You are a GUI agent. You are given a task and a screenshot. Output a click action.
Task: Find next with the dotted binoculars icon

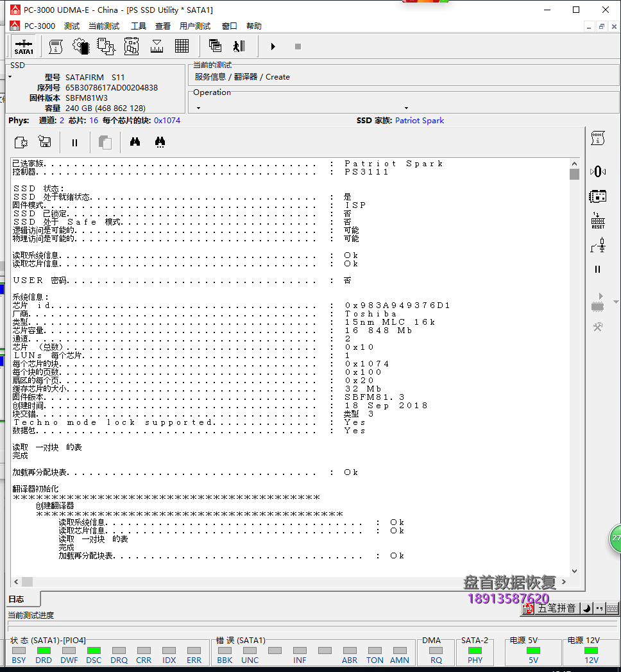click(160, 142)
